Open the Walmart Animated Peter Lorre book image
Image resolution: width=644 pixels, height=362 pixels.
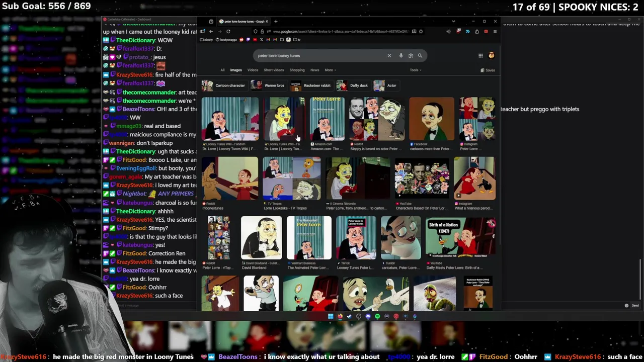click(309, 238)
